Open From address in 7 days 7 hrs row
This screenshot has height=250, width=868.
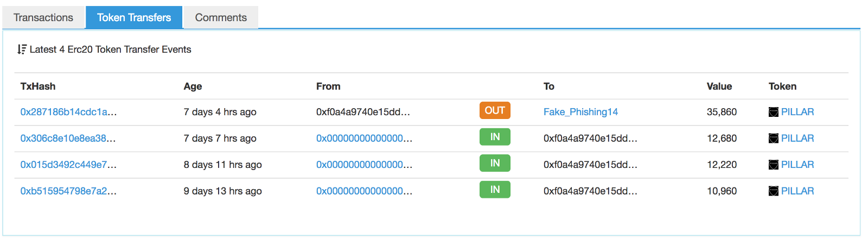click(364, 139)
